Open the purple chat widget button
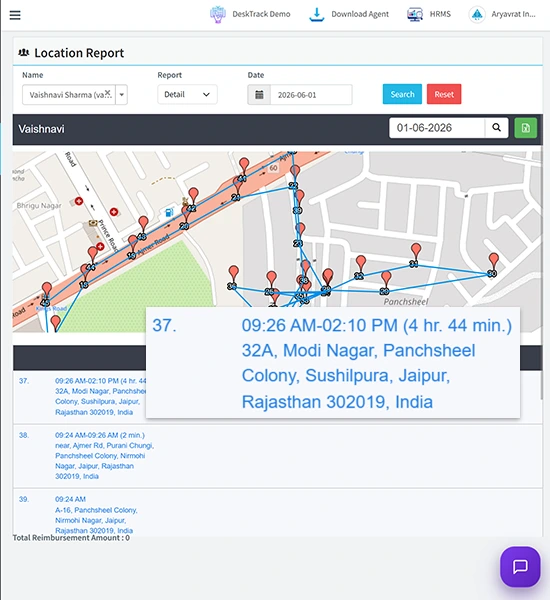This screenshot has height=600, width=550. pyautogui.click(x=520, y=567)
